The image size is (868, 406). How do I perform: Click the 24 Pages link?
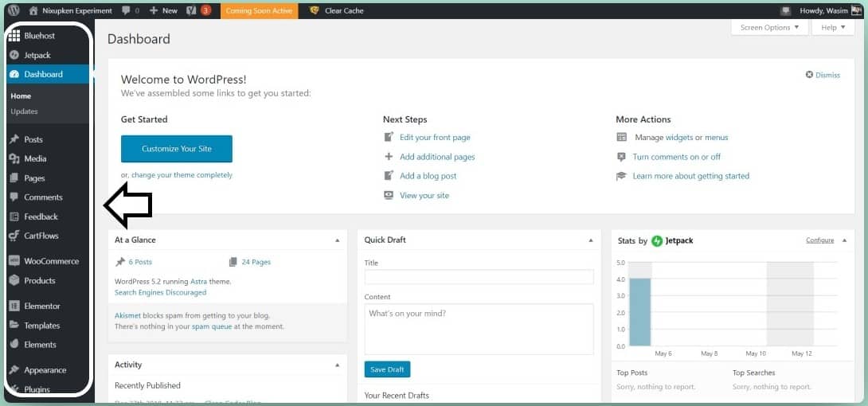pyautogui.click(x=256, y=262)
